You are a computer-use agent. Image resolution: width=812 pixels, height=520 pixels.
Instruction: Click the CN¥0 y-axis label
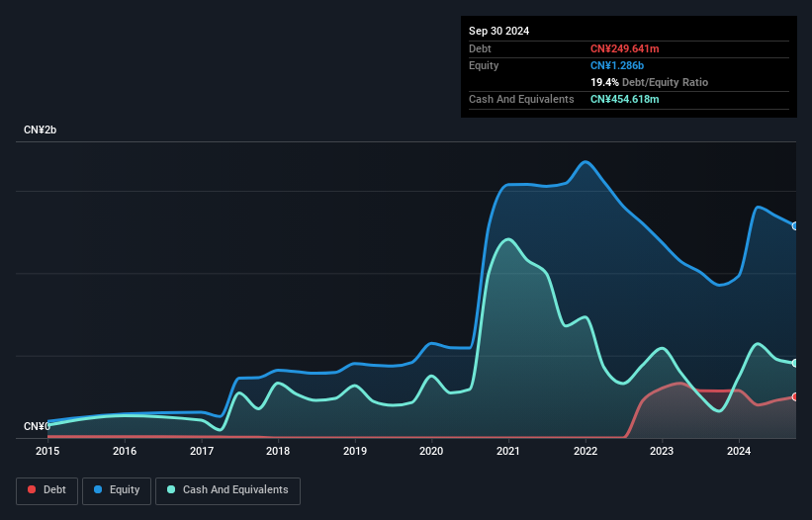[37, 426]
